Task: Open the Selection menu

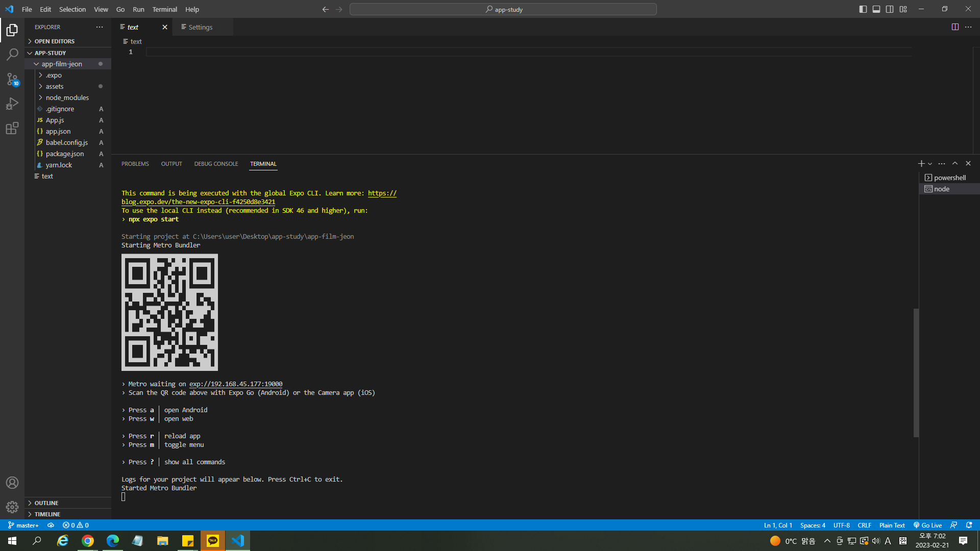Action: pyautogui.click(x=72, y=9)
